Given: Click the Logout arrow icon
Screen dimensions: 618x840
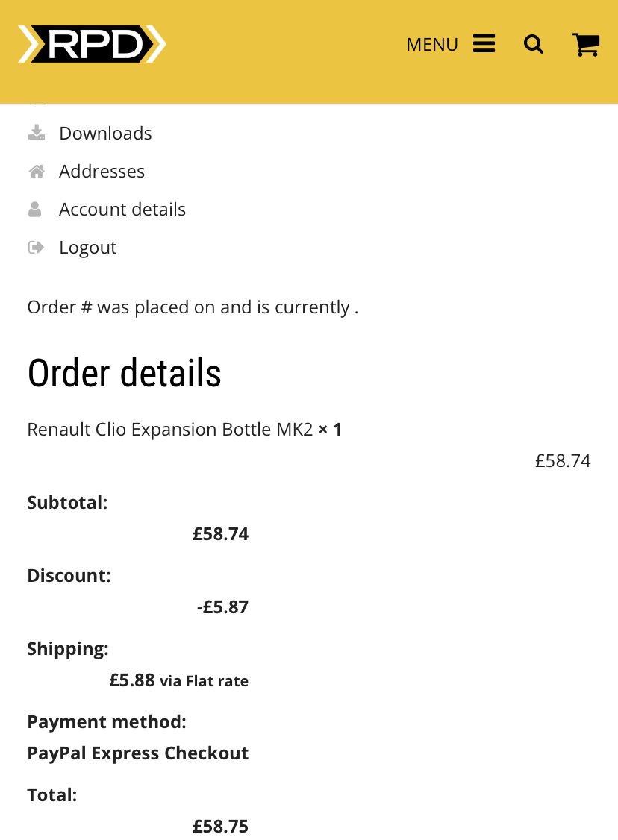Looking at the screenshot, I should point(36,247).
